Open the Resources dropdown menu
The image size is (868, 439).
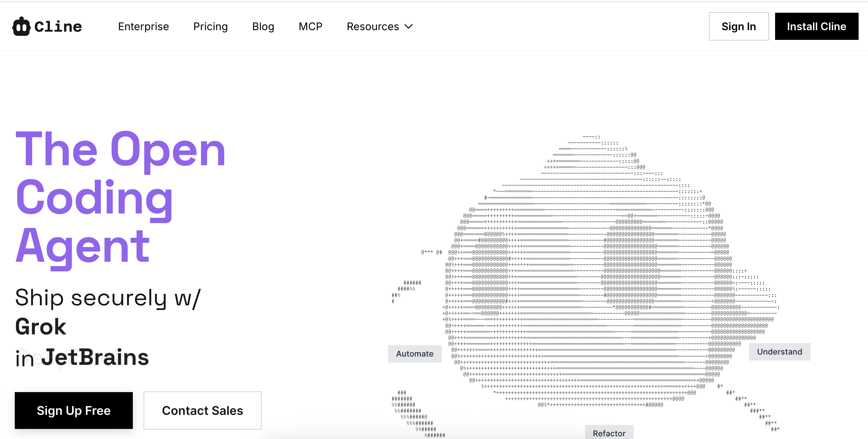(x=373, y=26)
